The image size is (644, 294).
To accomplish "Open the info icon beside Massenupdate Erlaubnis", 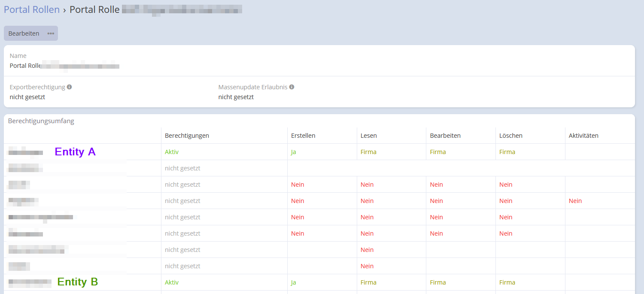I will [x=292, y=87].
